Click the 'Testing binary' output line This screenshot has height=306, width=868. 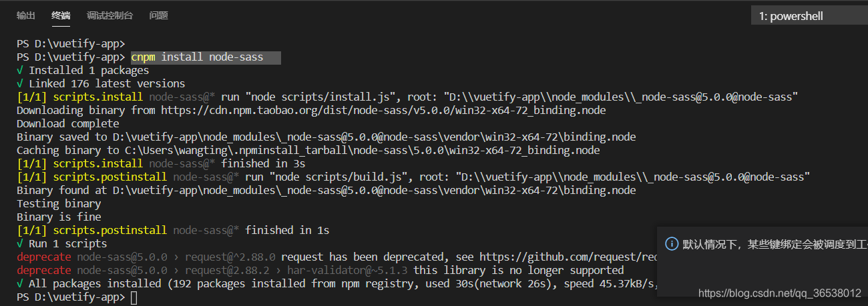click(x=59, y=203)
